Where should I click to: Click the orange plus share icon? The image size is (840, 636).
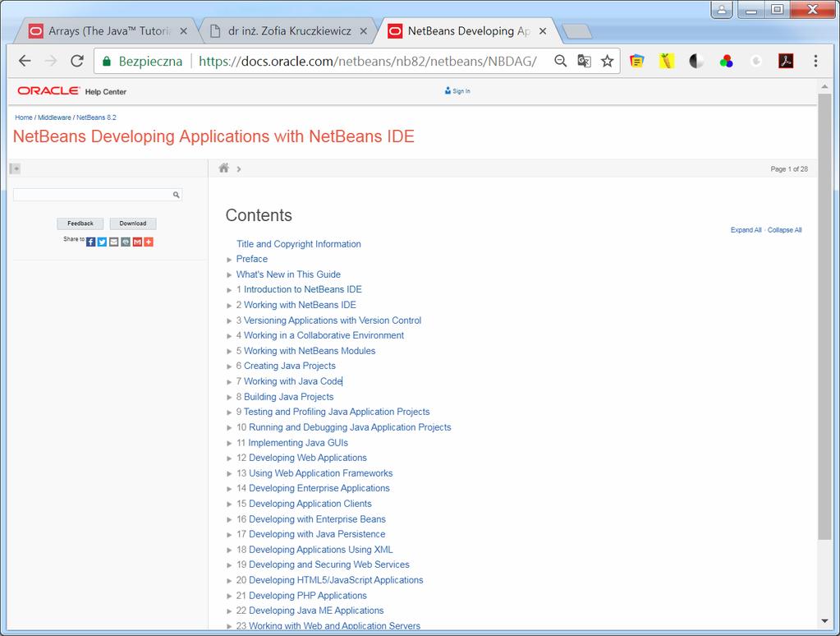pos(149,242)
